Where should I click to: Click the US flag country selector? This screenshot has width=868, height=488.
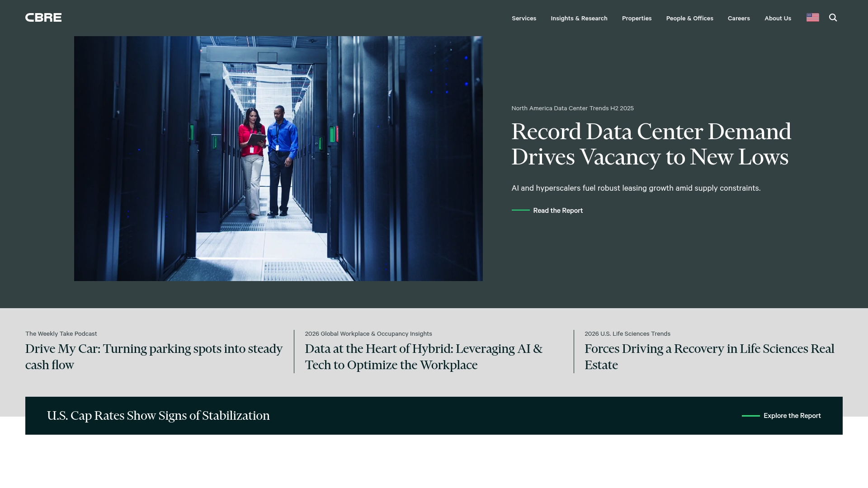tap(812, 18)
